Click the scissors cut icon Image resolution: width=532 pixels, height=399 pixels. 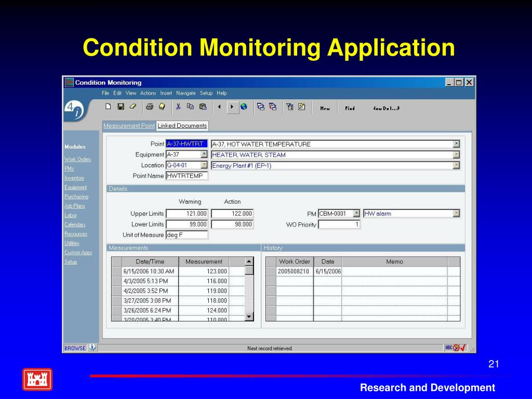pos(178,107)
